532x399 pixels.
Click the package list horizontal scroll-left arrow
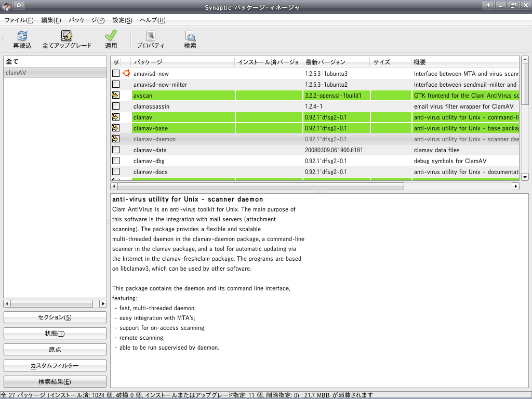pos(114,186)
